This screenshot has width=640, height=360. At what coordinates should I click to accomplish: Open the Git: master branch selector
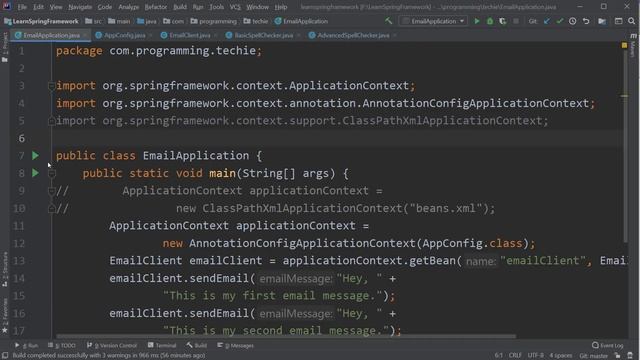[x=593, y=356]
